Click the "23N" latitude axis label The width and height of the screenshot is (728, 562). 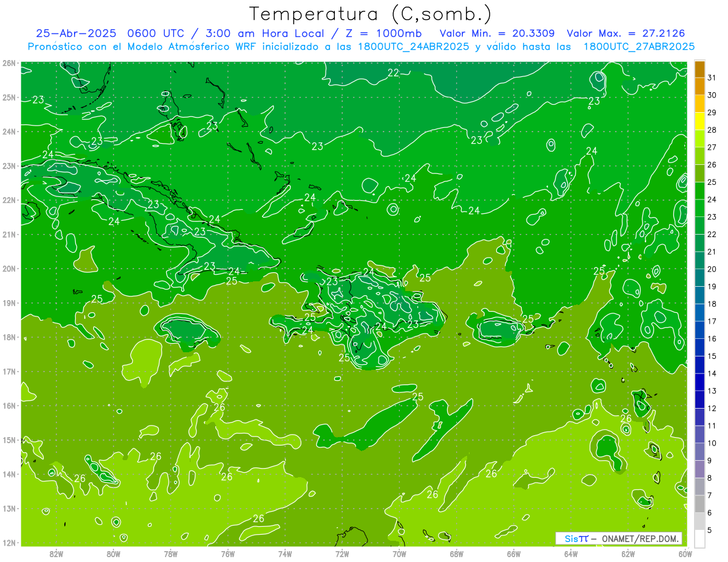pyautogui.click(x=9, y=166)
